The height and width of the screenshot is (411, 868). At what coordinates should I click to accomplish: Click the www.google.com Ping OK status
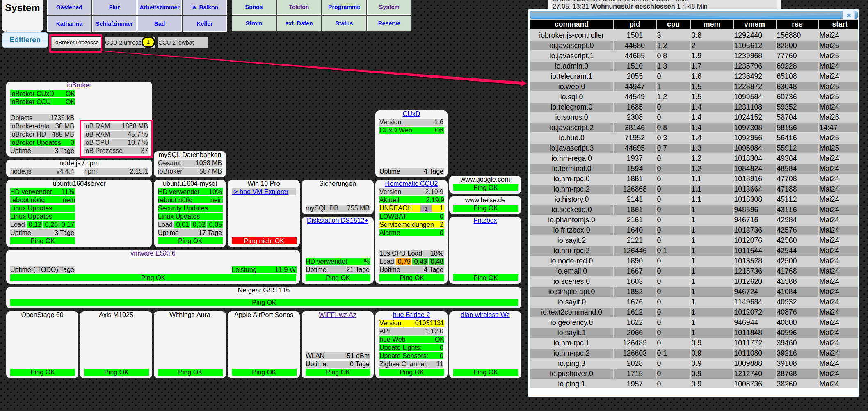tap(485, 188)
